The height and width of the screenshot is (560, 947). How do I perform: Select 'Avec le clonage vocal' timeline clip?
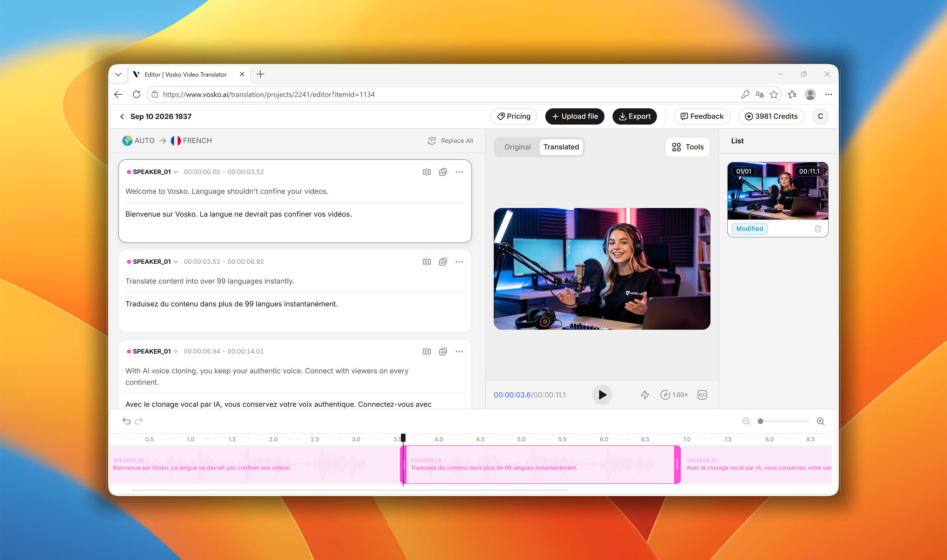click(757, 465)
